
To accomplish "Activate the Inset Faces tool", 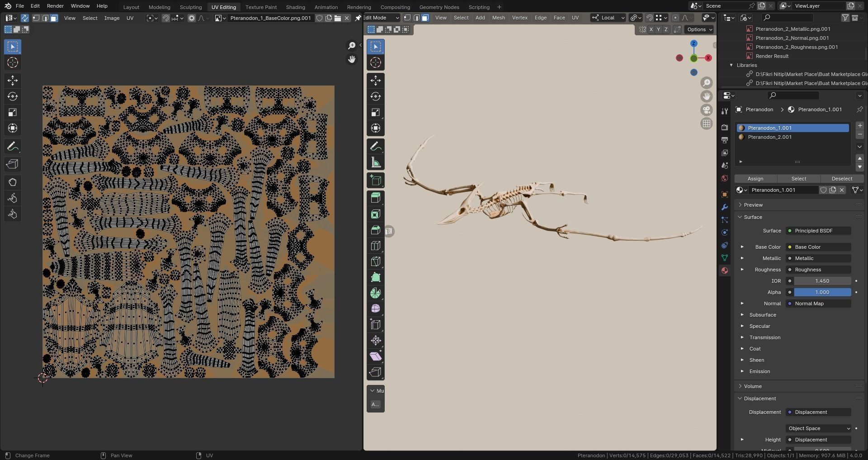I will point(376,214).
